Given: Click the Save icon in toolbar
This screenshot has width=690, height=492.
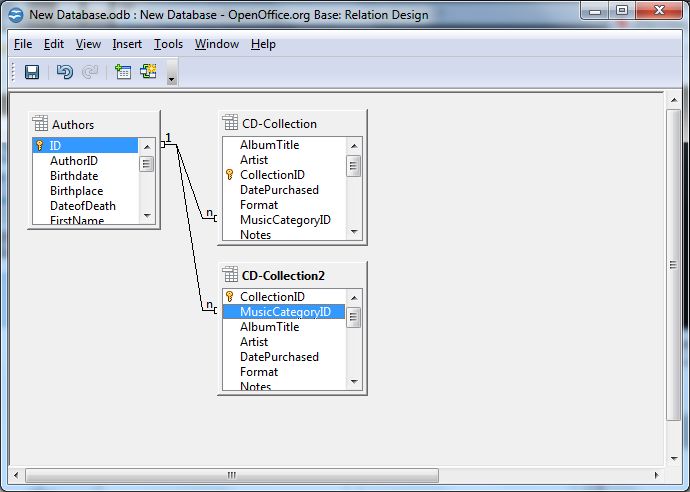Looking at the screenshot, I should click(x=32, y=72).
